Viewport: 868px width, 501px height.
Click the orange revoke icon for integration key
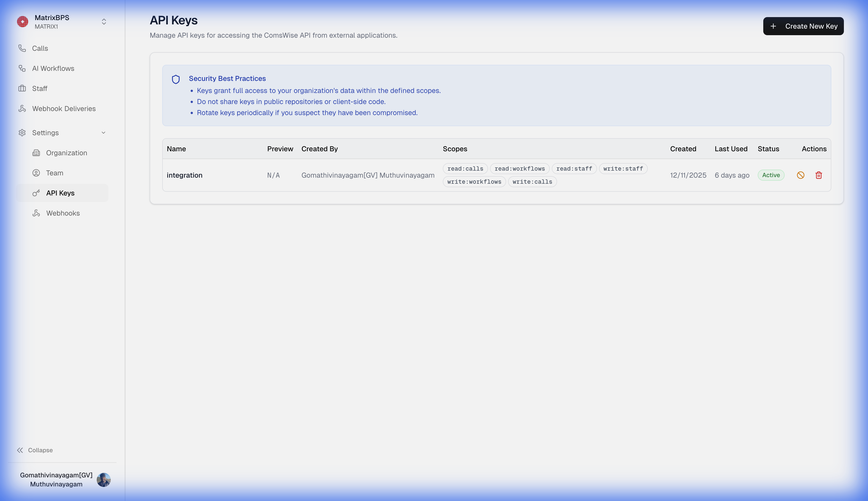click(x=801, y=175)
